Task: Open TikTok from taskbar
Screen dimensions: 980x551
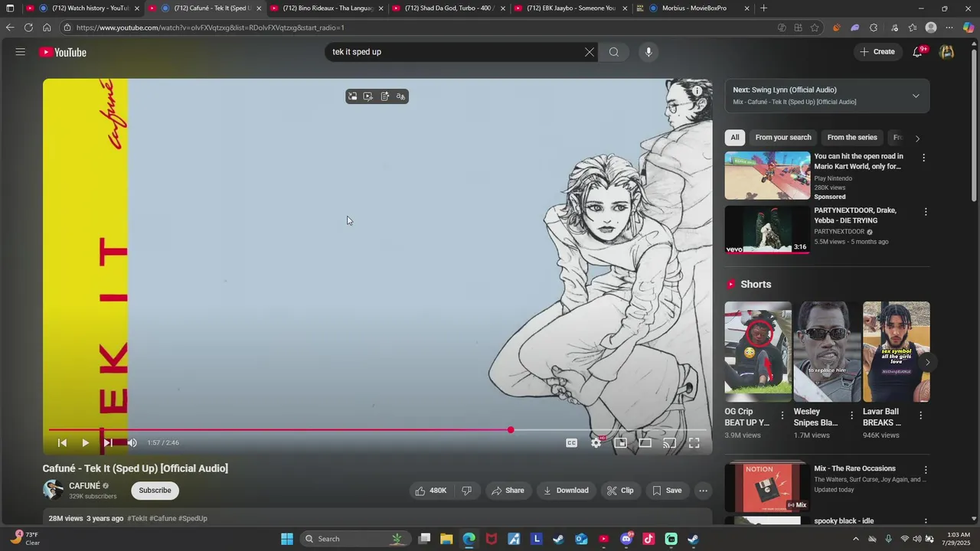Action: tap(648, 539)
